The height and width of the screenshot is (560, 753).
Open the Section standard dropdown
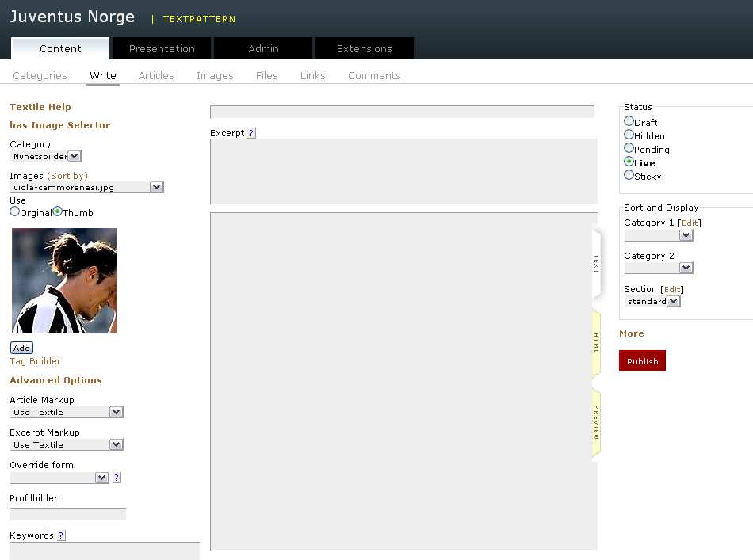pyautogui.click(x=652, y=301)
